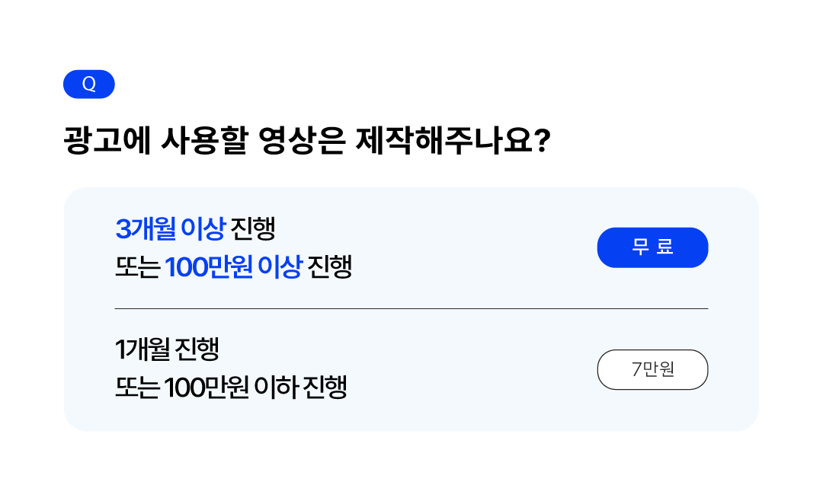Image resolution: width=823 pixels, height=504 pixels.
Task: Click 또는 before the black 100만원
Action: click(x=136, y=388)
